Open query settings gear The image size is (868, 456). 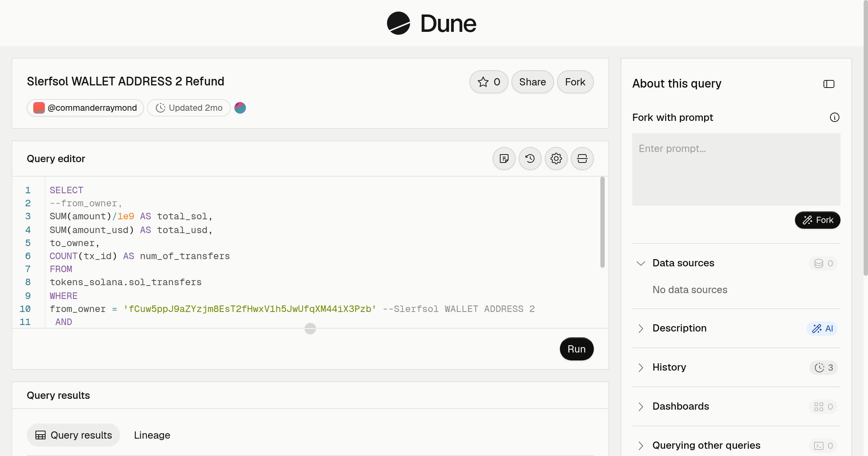coord(556,159)
